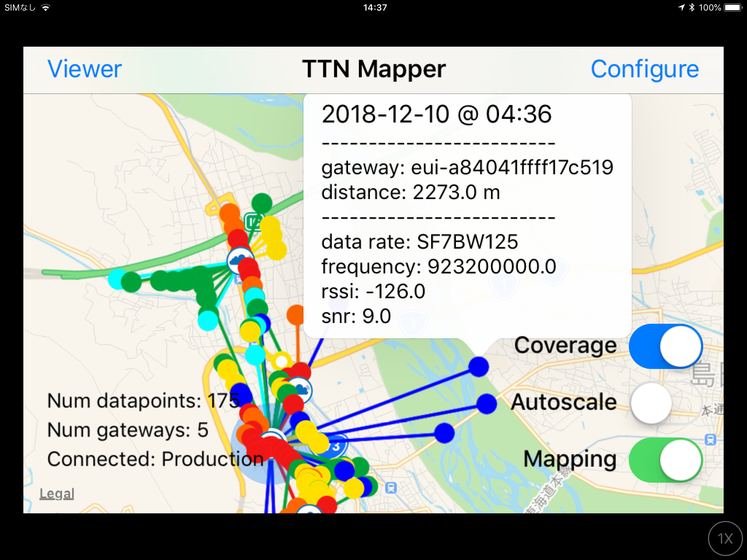The height and width of the screenshot is (560, 747).
Task: Tap the 'data rate: SF7BW125' line
Action: tap(420, 242)
